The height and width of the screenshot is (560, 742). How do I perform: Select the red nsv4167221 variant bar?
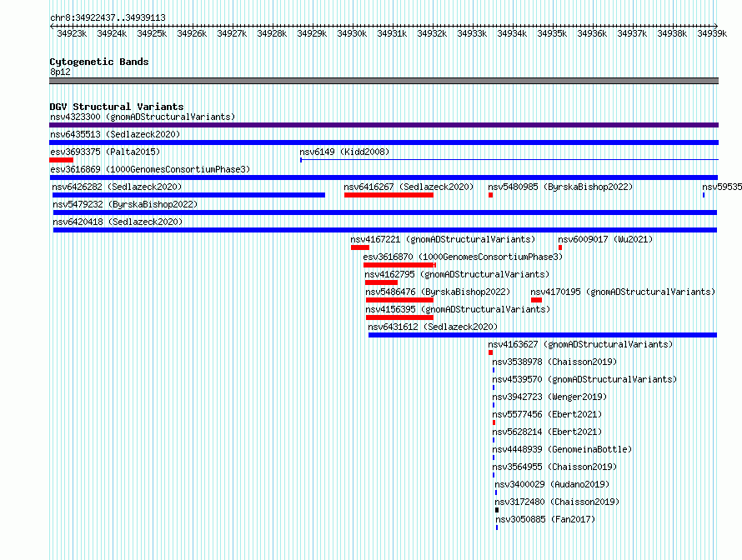pyautogui.click(x=359, y=247)
